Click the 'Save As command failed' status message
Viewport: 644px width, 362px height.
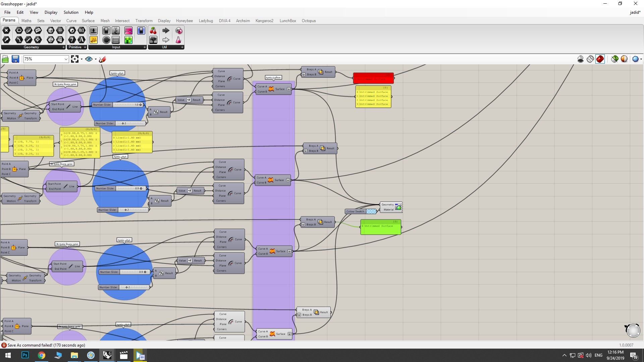(46, 345)
